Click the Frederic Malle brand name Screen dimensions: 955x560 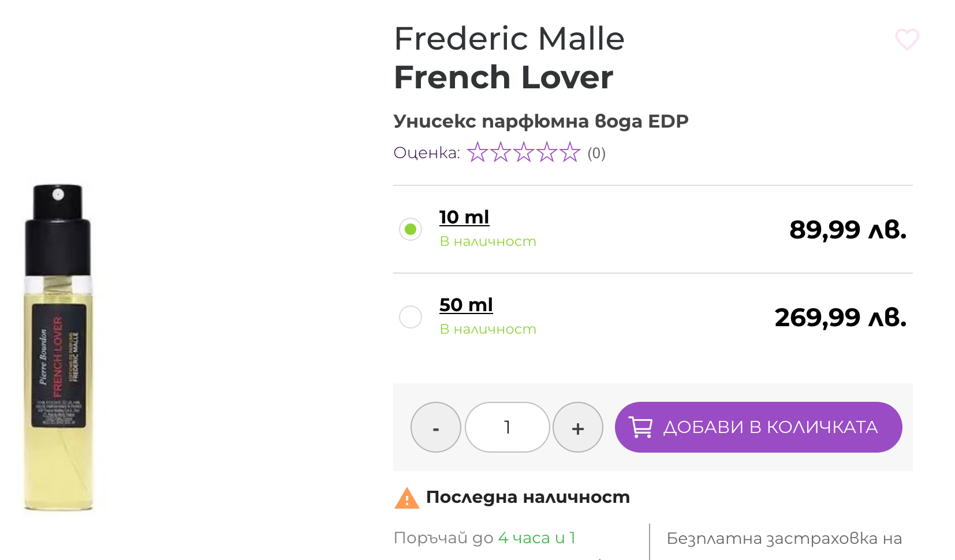[509, 39]
